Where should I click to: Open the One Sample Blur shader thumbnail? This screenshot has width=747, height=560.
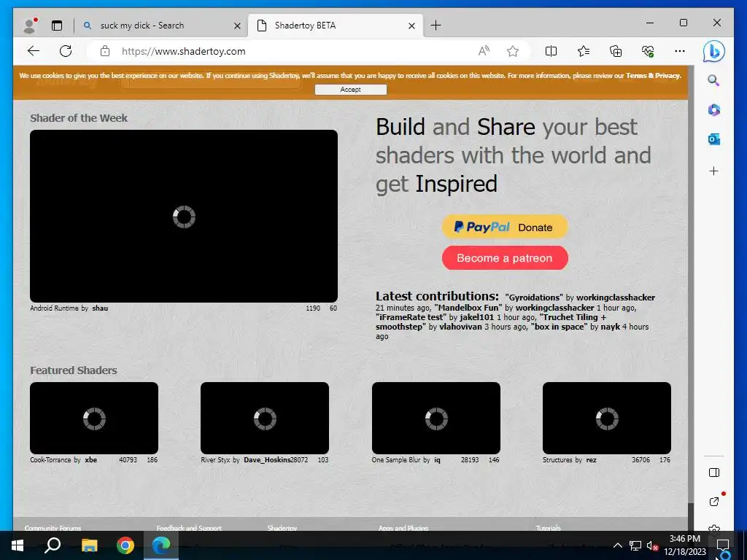point(436,418)
